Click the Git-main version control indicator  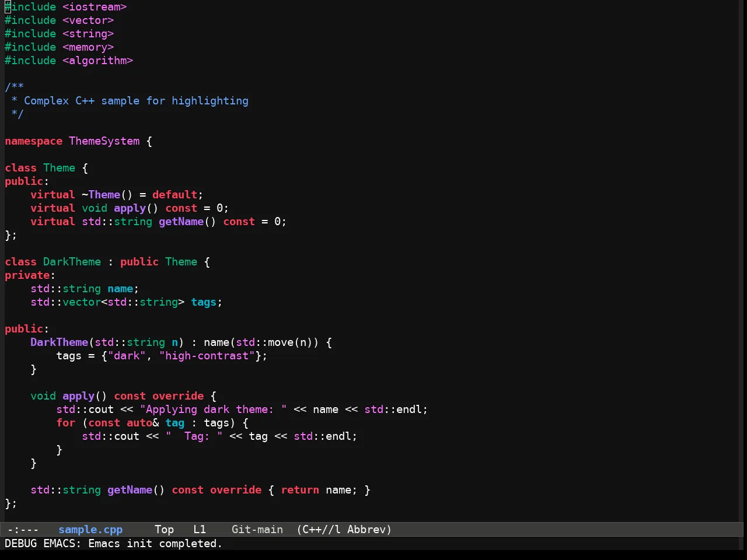pos(257,530)
